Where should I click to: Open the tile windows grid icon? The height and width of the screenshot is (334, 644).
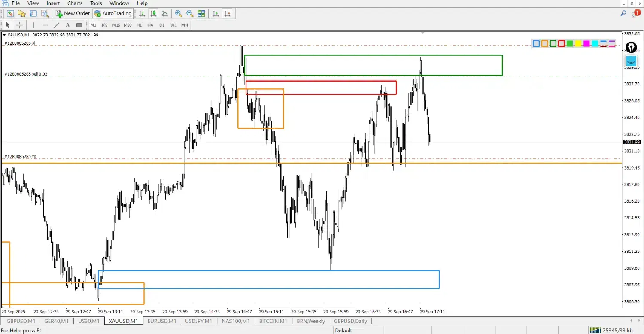201,14
